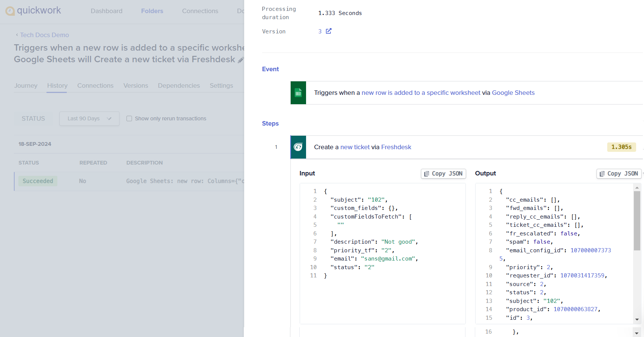Viewport: 644px width, 337px height.
Task: Click the 'No' repeated cell
Action: click(83, 181)
